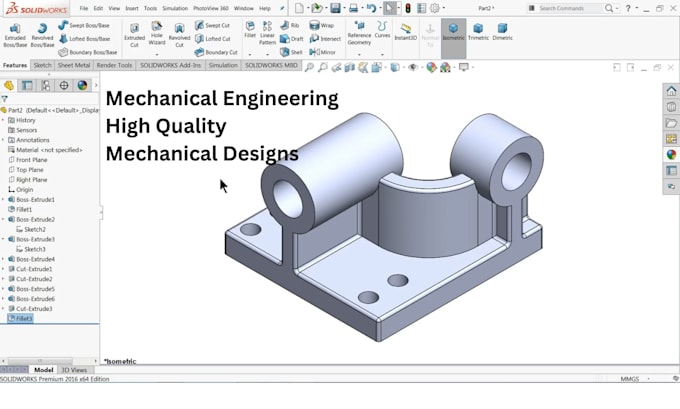Open the DimXpertManager tab
680x409 pixels.
click(64, 85)
